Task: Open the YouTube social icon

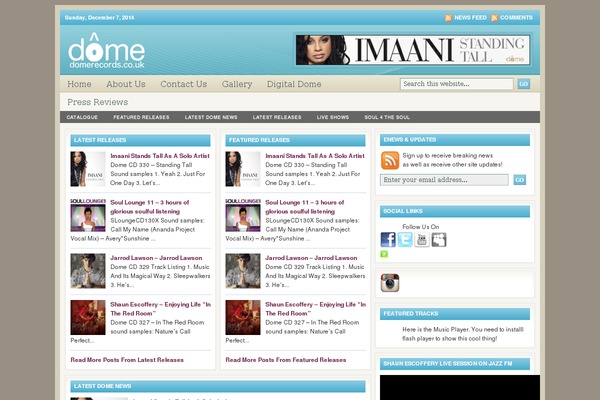Action: (x=422, y=240)
